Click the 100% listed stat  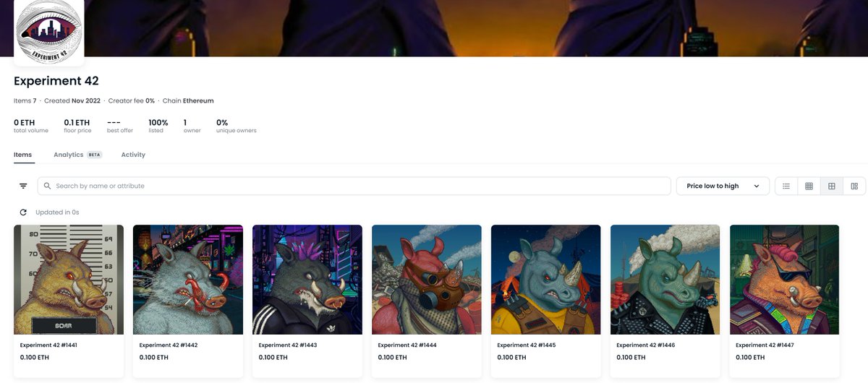[x=158, y=126]
